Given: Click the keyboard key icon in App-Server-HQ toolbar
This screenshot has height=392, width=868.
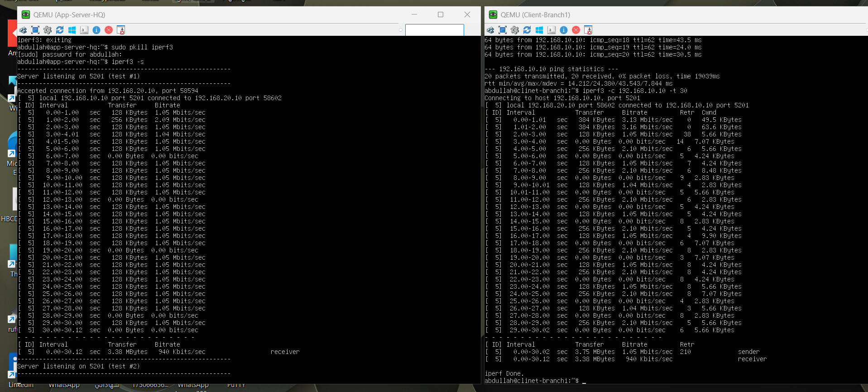Looking at the screenshot, I should pyautogui.click(x=84, y=30).
